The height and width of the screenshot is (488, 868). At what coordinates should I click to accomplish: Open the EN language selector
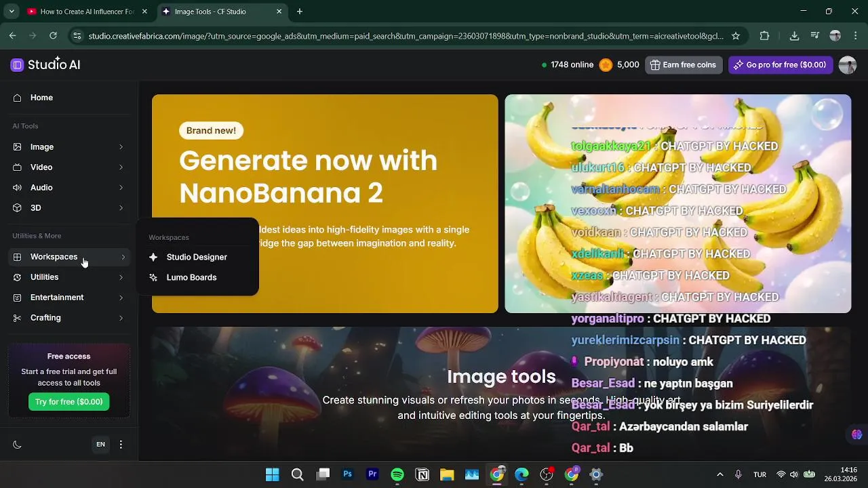(x=100, y=445)
